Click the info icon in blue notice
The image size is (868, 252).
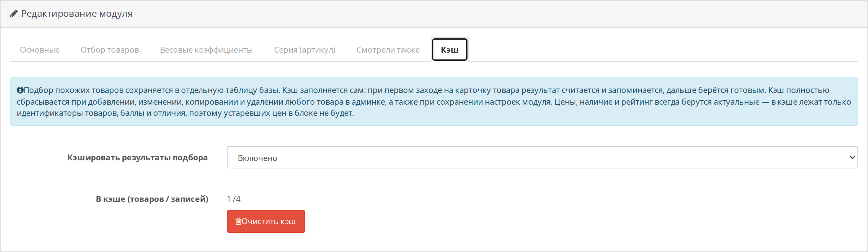(20, 90)
